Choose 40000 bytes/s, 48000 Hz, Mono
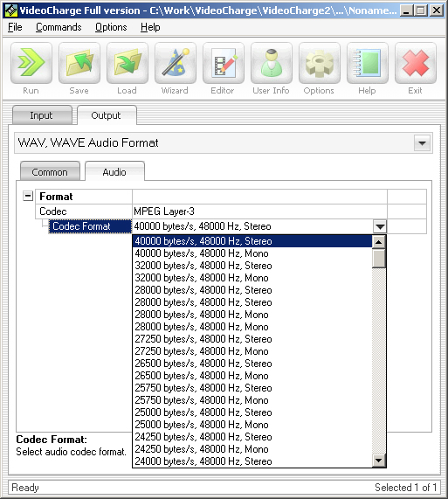 tap(252, 253)
